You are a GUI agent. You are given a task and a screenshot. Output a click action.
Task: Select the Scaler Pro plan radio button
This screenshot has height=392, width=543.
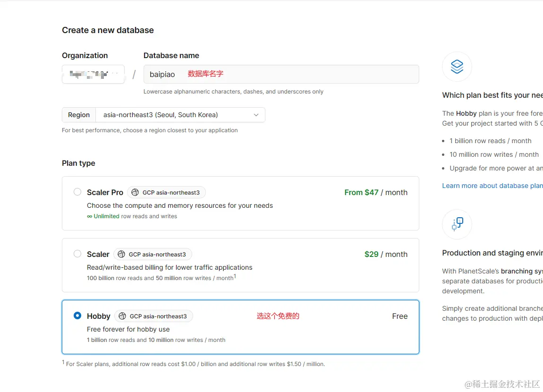(x=77, y=192)
